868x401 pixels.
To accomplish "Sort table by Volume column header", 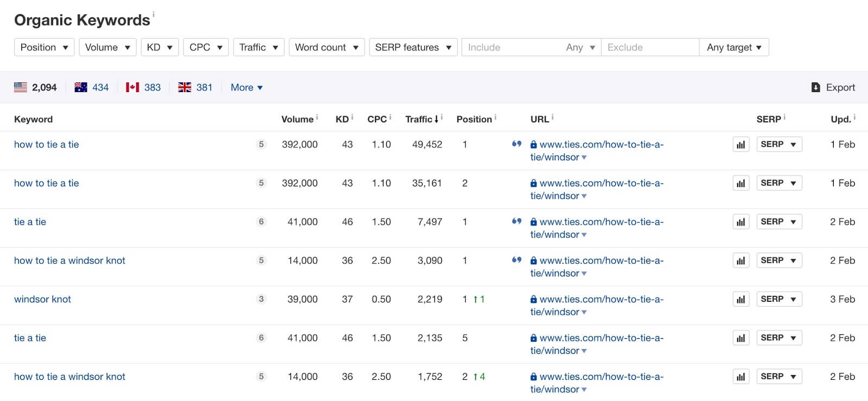I will click(297, 119).
